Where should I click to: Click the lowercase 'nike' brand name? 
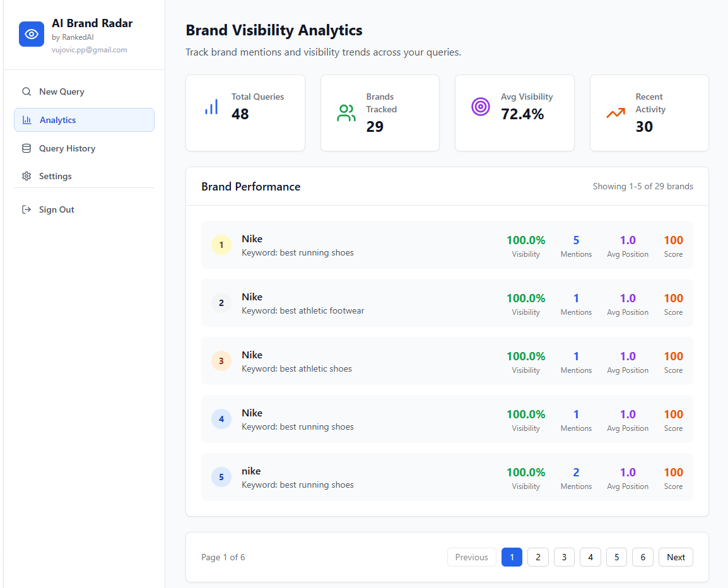click(251, 471)
